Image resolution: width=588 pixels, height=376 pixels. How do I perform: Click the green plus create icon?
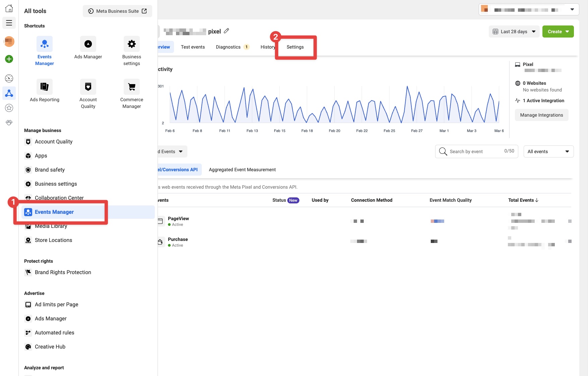tap(9, 59)
